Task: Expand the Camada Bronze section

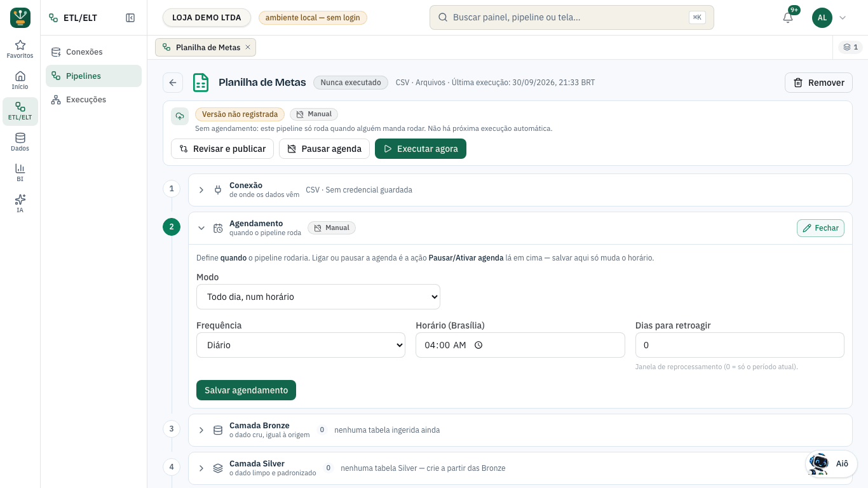Action: tap(201, 430)
